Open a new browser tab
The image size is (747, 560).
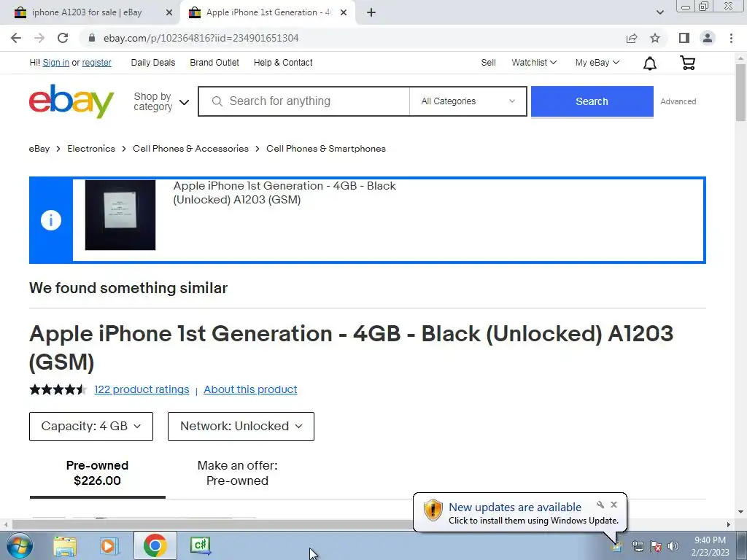coord(371,12)
